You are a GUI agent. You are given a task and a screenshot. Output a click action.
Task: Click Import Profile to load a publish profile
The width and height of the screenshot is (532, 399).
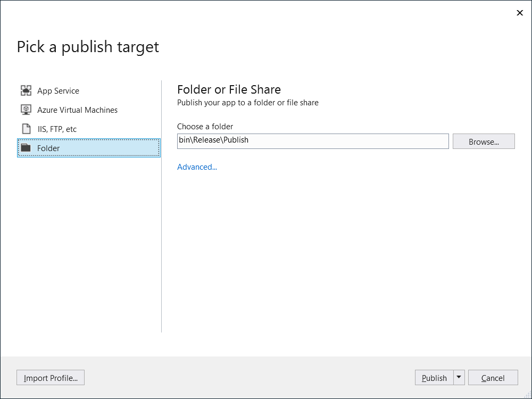tap(50, 377)
